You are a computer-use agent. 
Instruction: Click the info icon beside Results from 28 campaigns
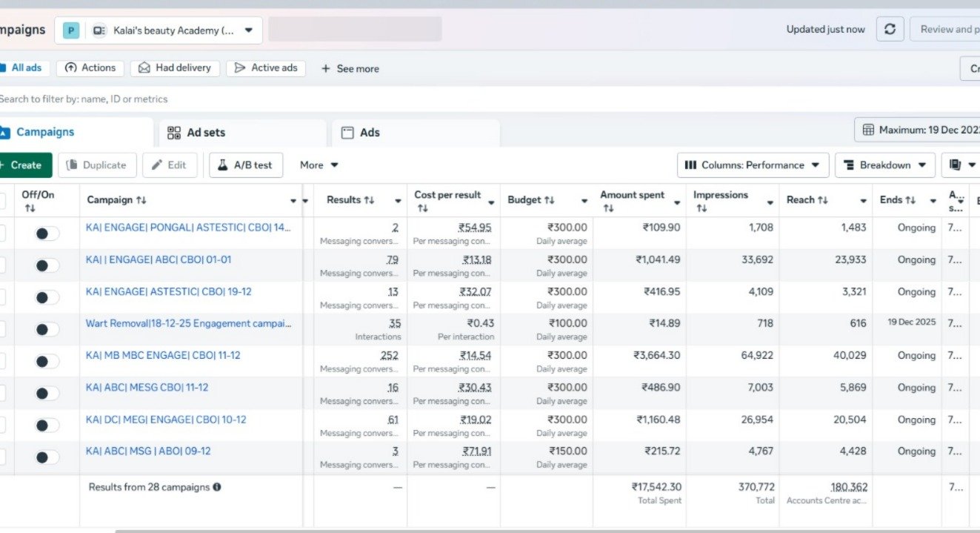coord(217,487)
